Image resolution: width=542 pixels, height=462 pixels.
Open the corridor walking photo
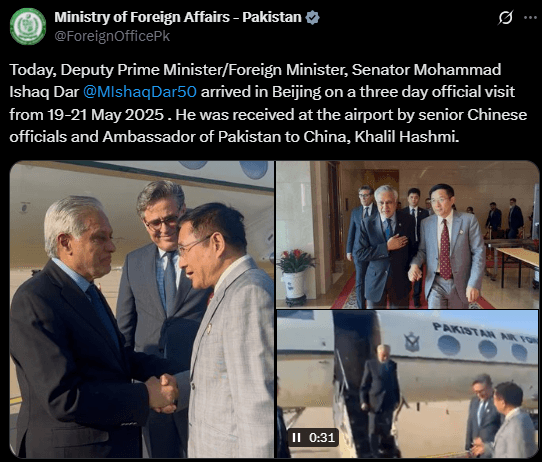(x=408, y=235)
